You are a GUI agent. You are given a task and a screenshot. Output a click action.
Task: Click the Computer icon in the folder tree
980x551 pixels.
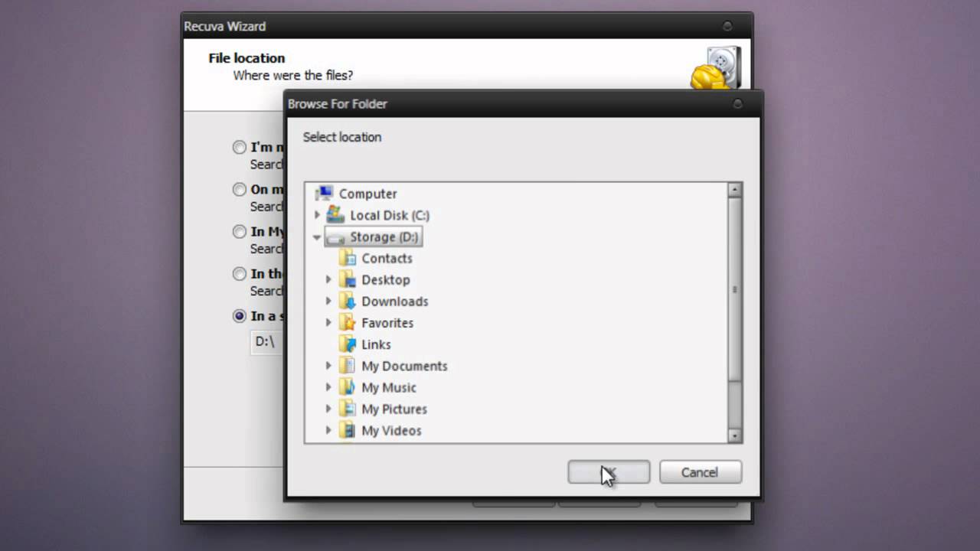click(x=325, y=194)
